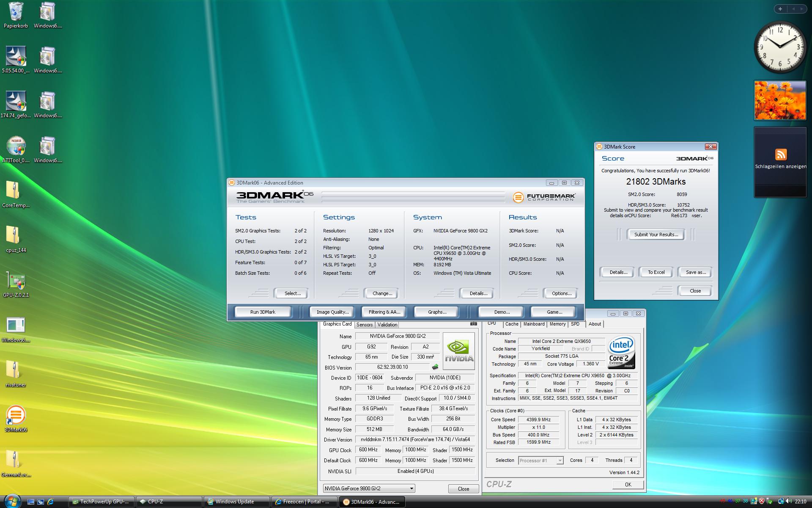812x508 pixels.
Task: Switch to the Validation tab in GPU-Z
Action: (x=387, y=325)
